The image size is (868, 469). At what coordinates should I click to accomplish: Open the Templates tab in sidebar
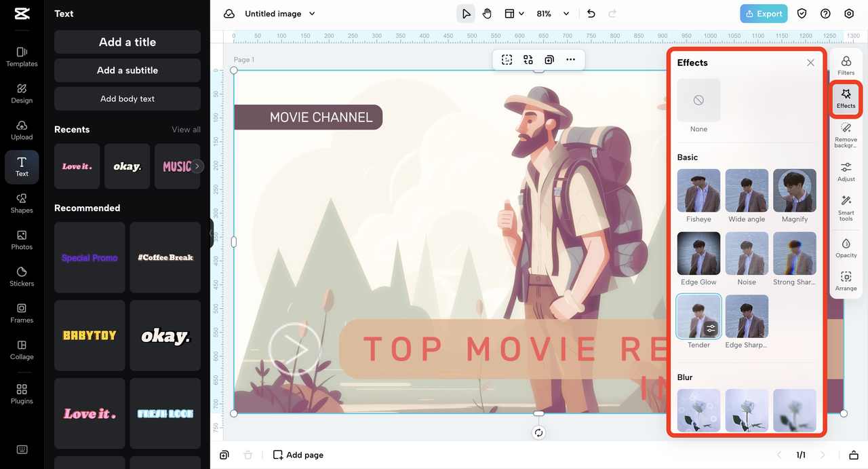coord(22,56)
